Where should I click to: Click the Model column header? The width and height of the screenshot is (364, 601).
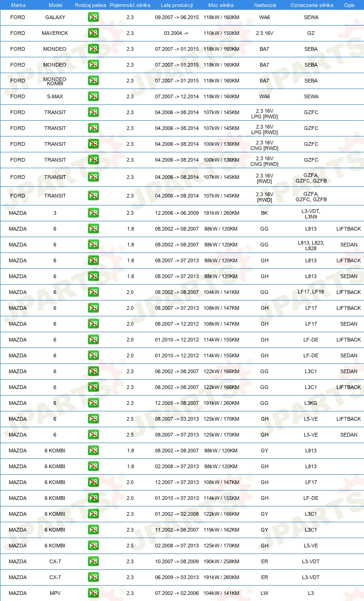click(55, 5)
